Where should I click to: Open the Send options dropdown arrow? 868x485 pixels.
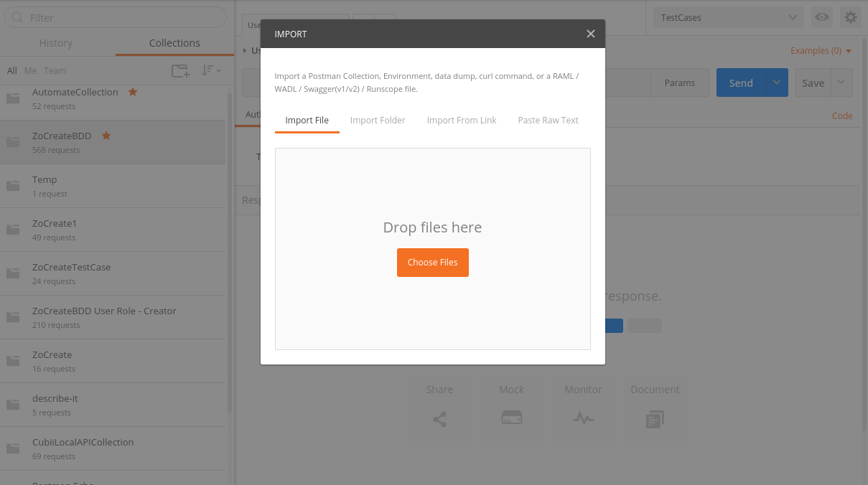[777, 83]
